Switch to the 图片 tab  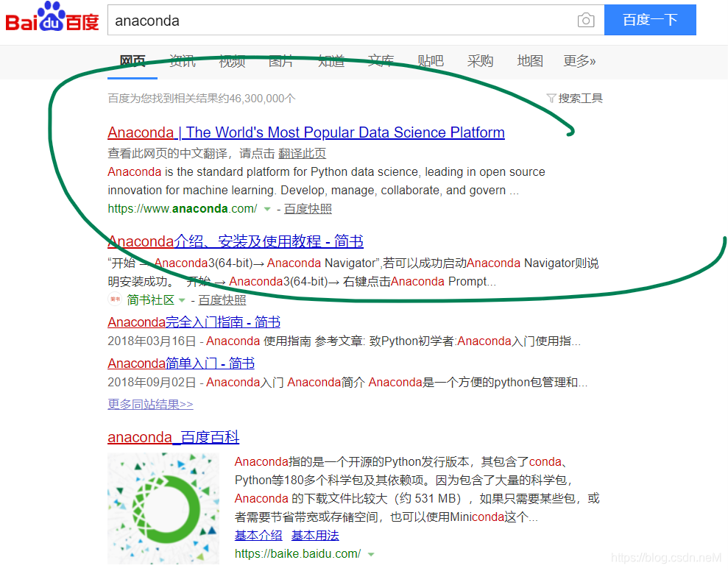click(281, 61)
